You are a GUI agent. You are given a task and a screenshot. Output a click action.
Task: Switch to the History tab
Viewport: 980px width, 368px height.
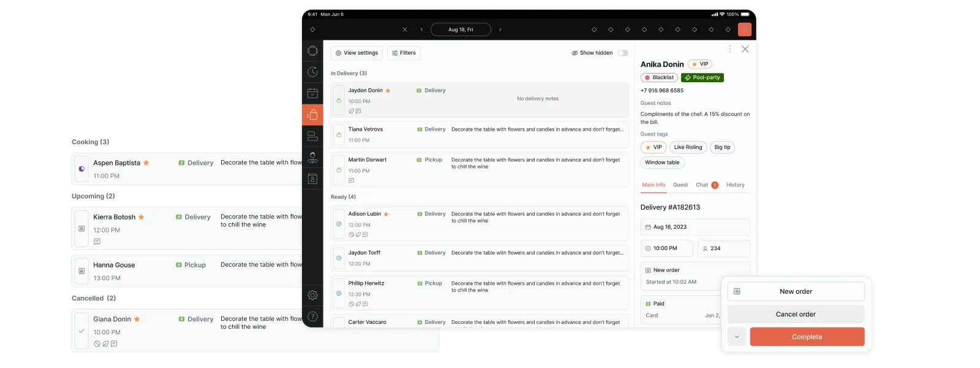[x=735, y=185]
